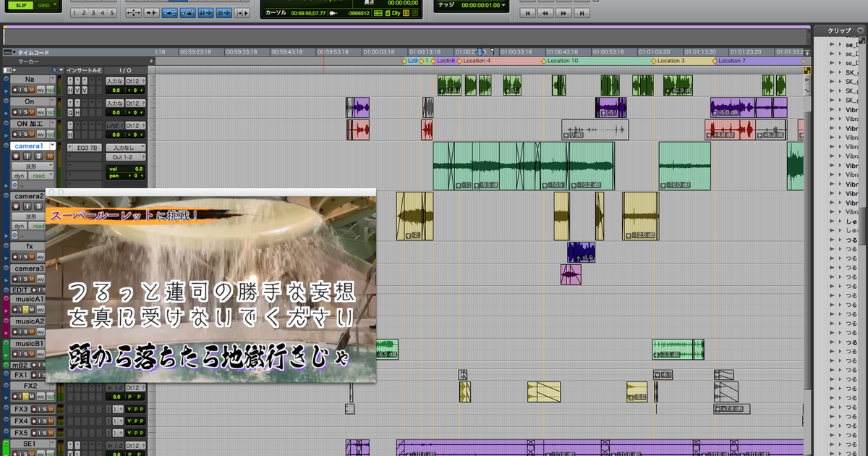Click the horizontal double-arrow zoom toggle icon
868x456 pixels.
133,13
